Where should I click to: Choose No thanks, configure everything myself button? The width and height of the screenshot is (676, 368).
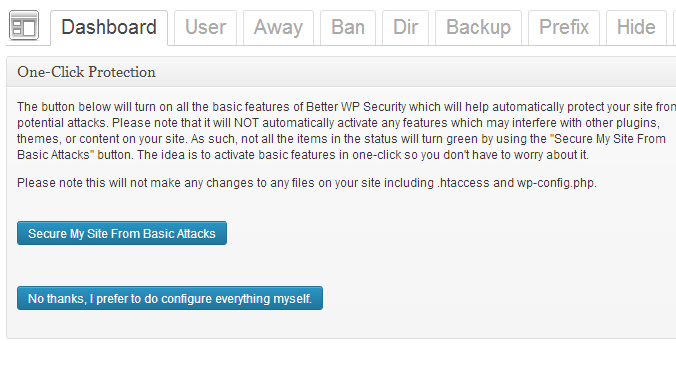(170, 298)
